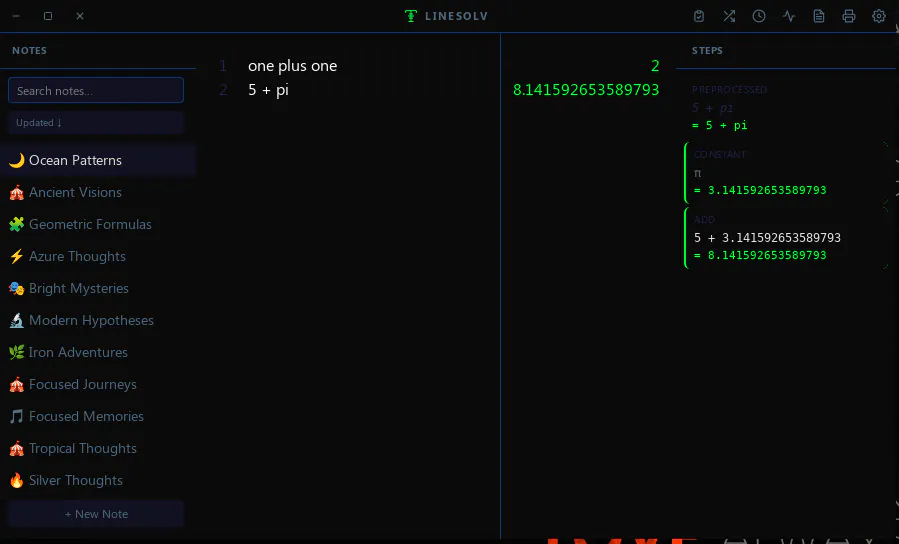The image size is (899, 544).
Task: Click microscope icon beside Modern Hypotheses
Action: (17, 320)
